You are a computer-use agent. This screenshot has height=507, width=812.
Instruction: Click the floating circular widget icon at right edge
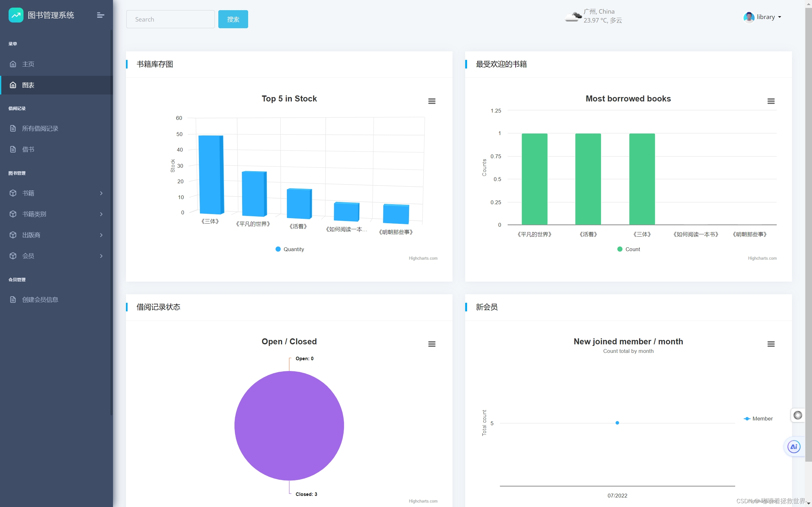[x=798, y=415]
